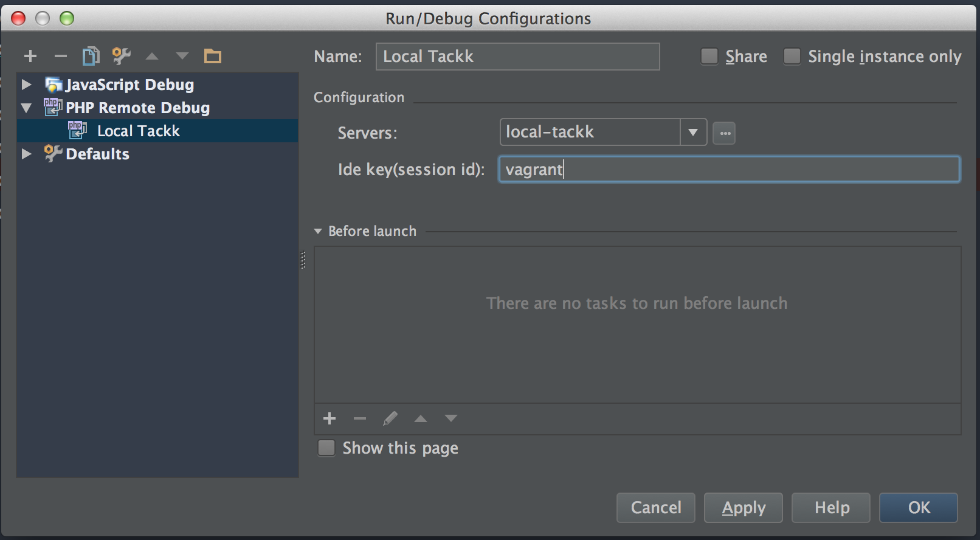This screenshot has height=540, width=980.
Task: Open the edit defaults wrench icon
Action: pyautogui.click(x=121, y=57)
